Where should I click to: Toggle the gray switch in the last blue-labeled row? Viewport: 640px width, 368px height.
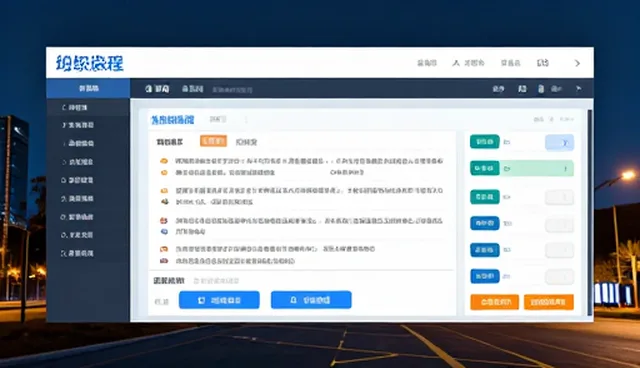559,277
